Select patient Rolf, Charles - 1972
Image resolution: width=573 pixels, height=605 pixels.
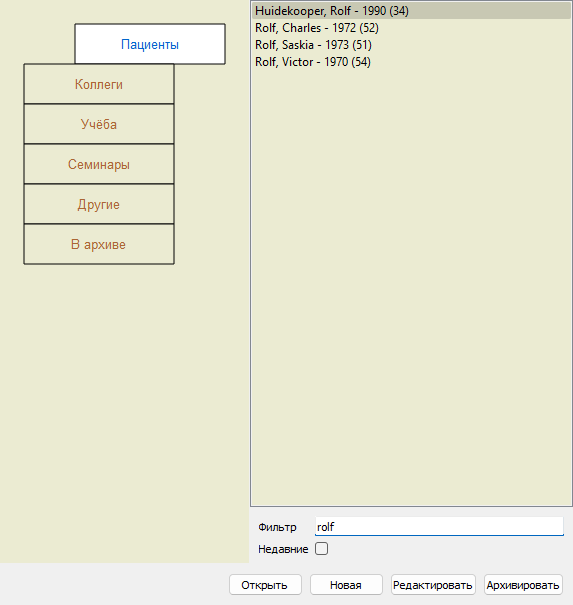tap(411, 28)
